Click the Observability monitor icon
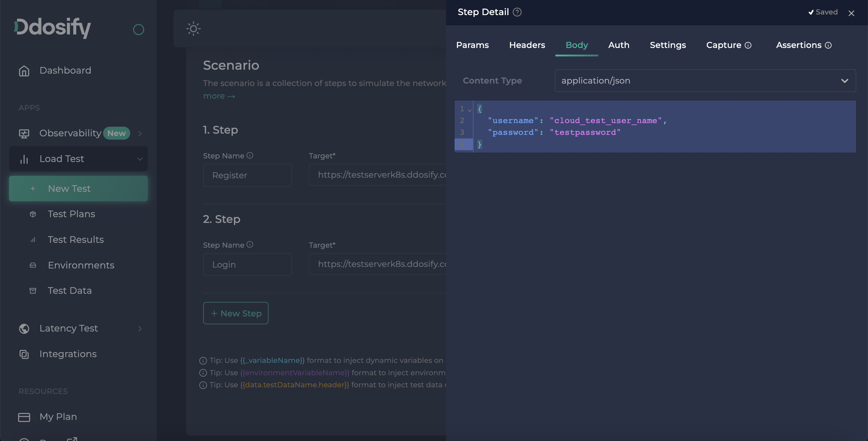Viewport: 868px width, 441px height. (x=24, y=134)
